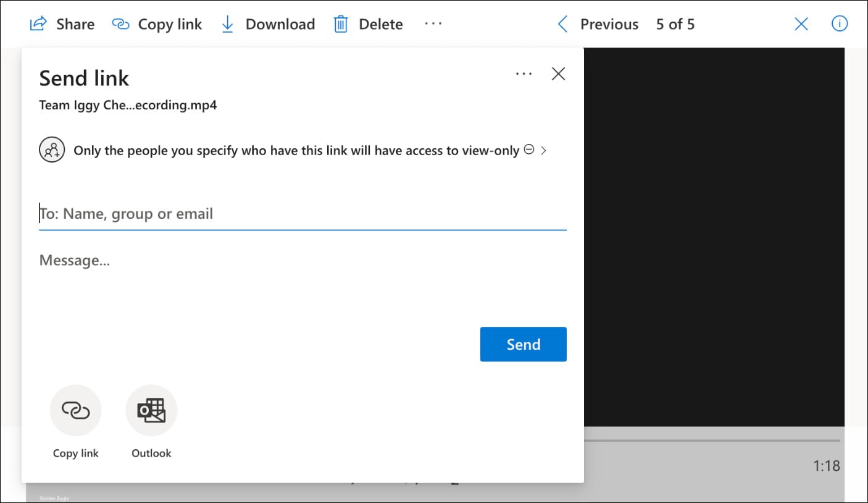Download the recording using the toolbar
This screenshot has height=503, width=868.
coord(268,24)
